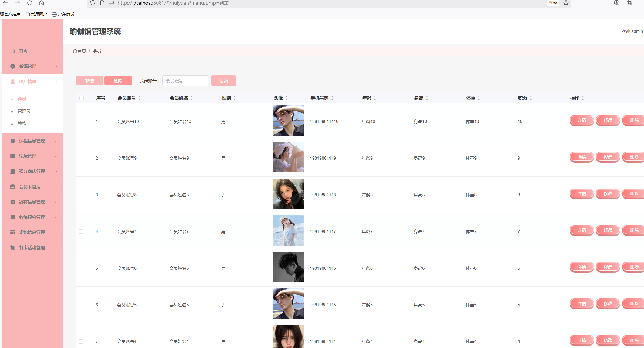Click the 新增 button

click(89, 81)
